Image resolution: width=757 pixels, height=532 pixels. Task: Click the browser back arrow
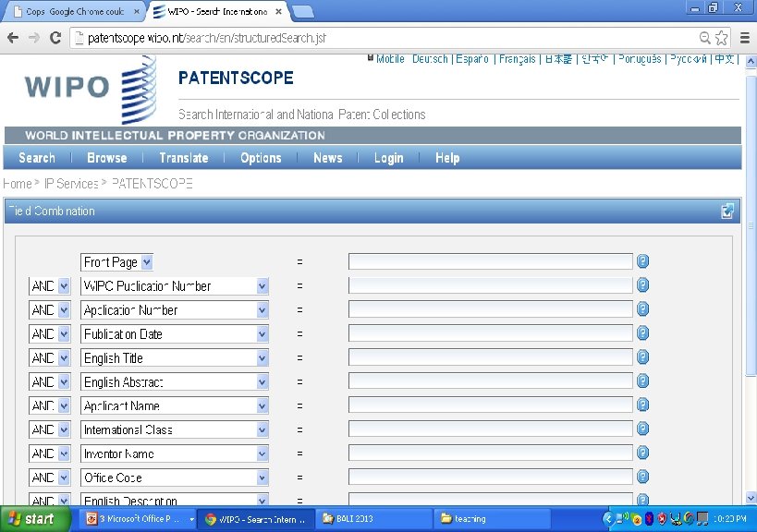pyautogui.click(x=13, y=38)
